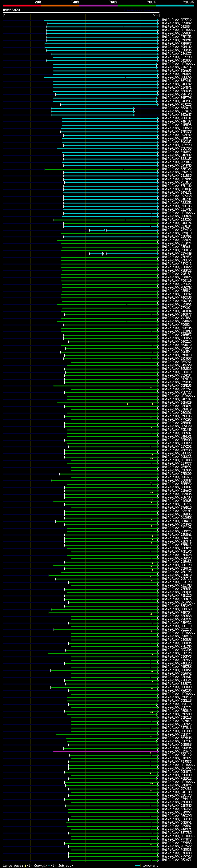Select the UniRef100_P27793 label
Screen dimensions: 197x868
pos(176,57)
